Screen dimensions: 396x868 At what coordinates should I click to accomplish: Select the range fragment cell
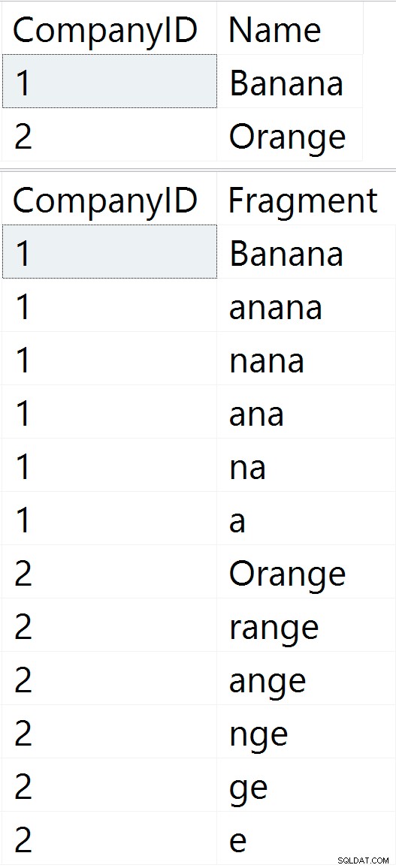point(307,625)
